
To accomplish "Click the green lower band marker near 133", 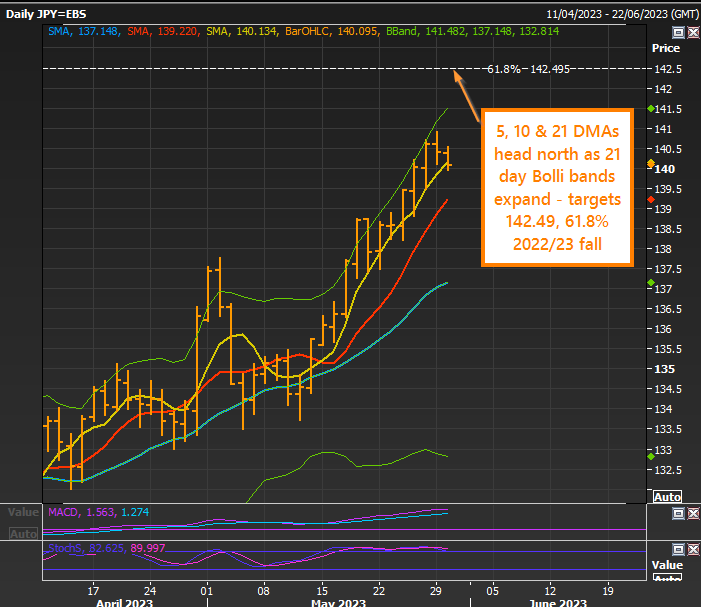I will click(651, 456).
